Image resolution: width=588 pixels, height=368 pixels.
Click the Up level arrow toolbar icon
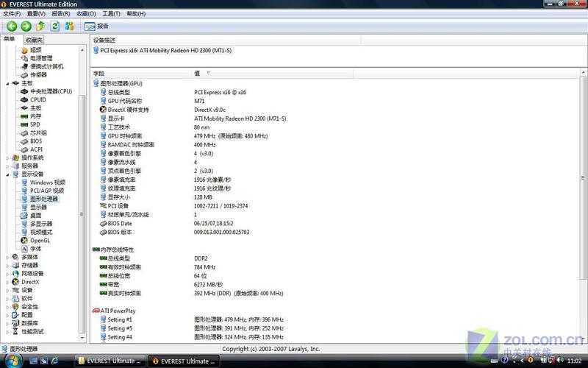(x=40, y=26)
